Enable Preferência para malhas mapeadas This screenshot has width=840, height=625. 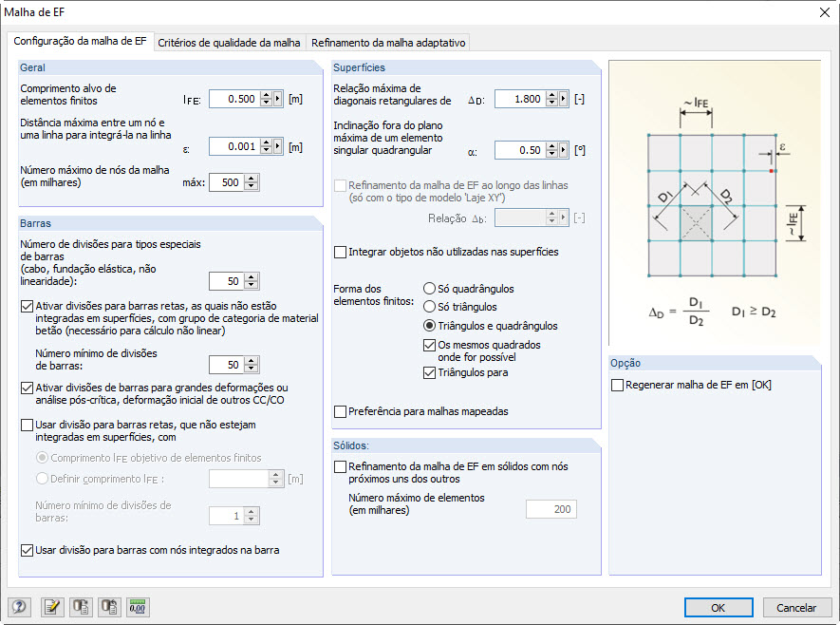click(340, 411)
